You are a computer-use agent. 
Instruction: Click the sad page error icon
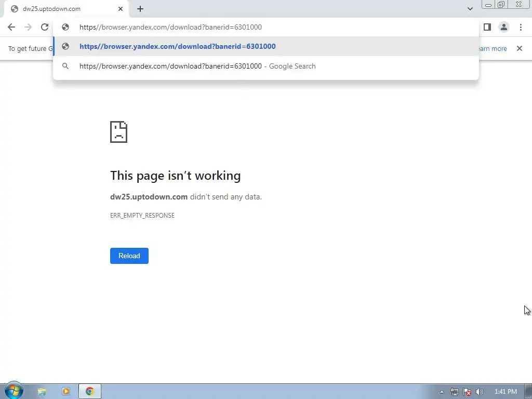(x=119, y=132)
